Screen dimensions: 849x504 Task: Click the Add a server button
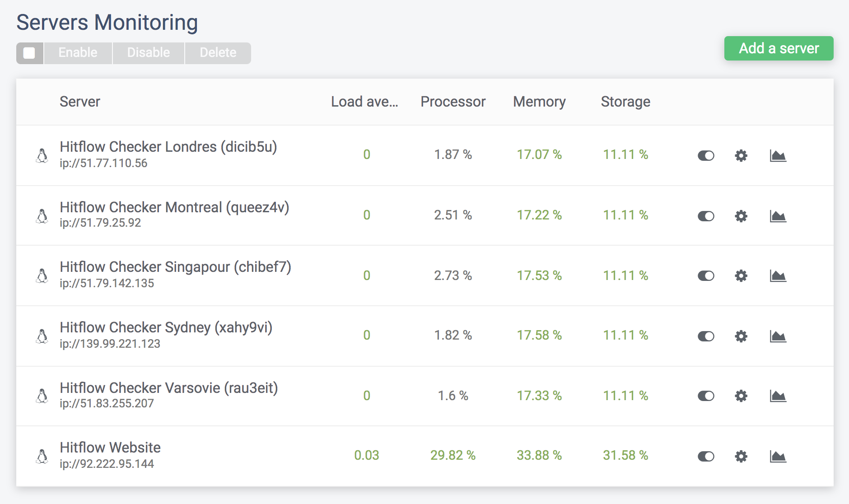click(x=779, y=48)
